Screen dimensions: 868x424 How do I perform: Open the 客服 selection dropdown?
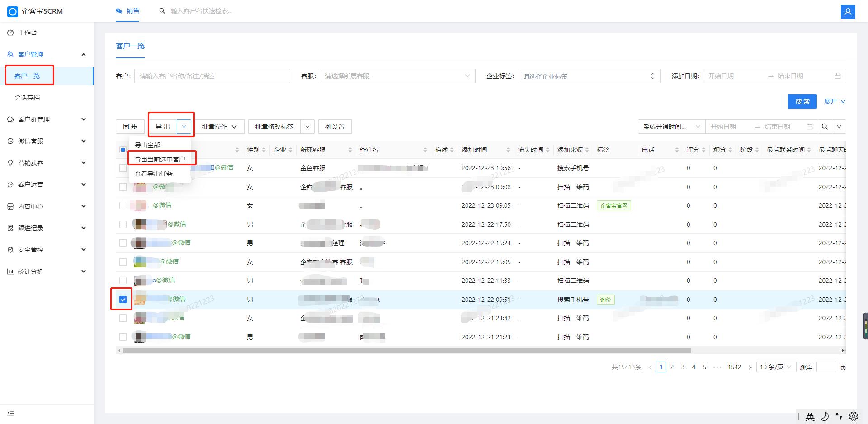(397, 76)
